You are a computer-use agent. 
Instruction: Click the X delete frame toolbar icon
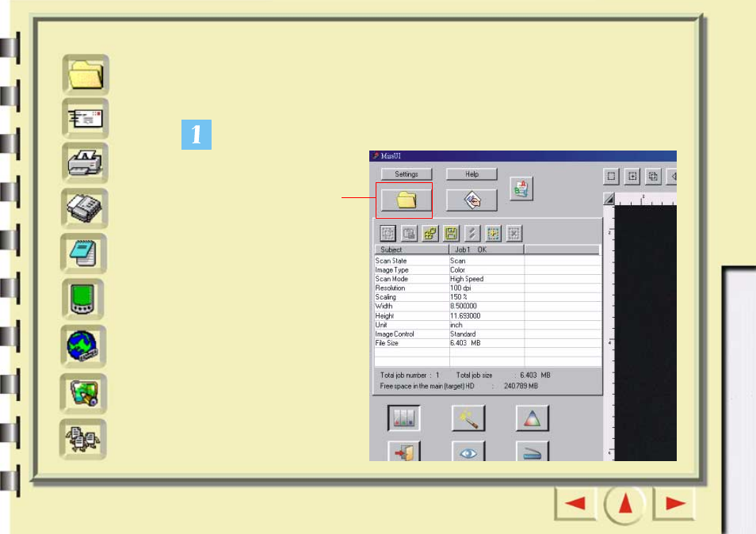[514, 234]
